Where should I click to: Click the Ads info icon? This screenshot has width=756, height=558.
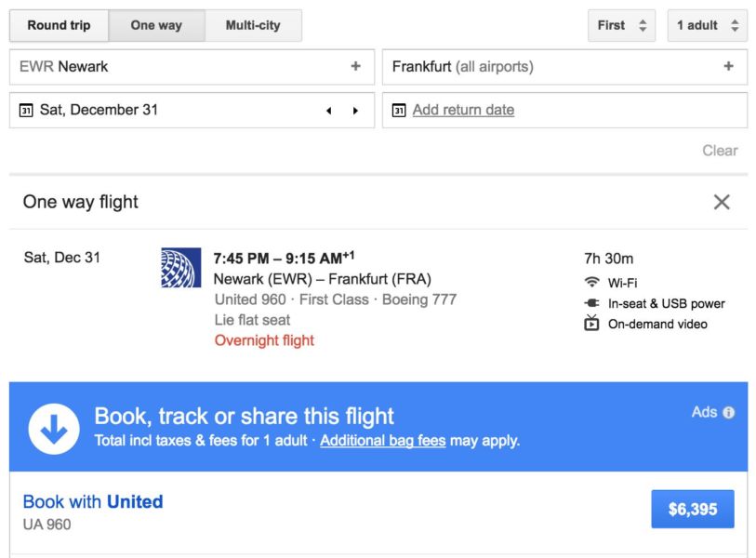click(x=729, y=413)
